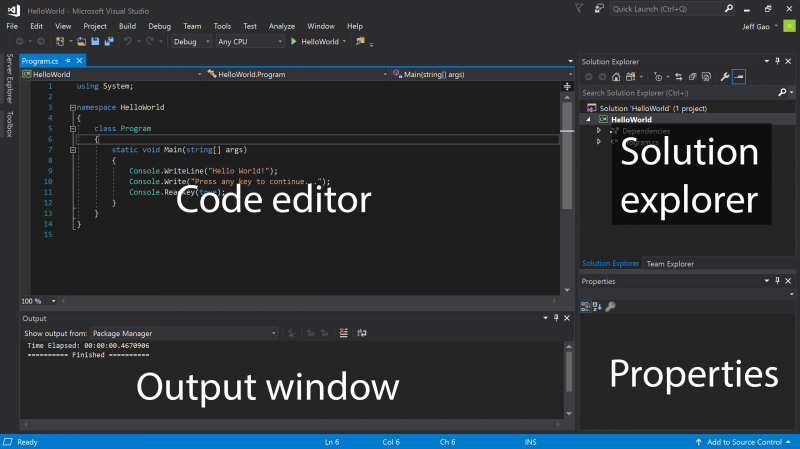800x449 pixels.
Task: Click the Solution Explorer search magnifier icon
Action: click(782, 92)
